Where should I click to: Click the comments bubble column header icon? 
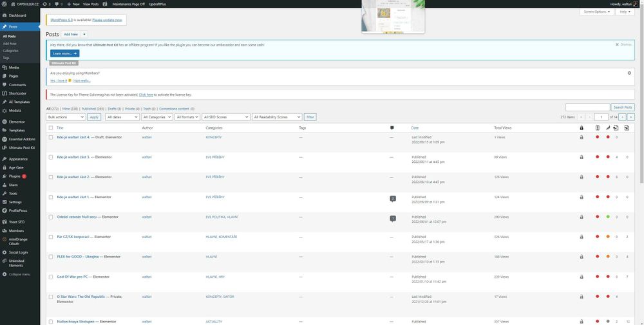coord(392,128)
